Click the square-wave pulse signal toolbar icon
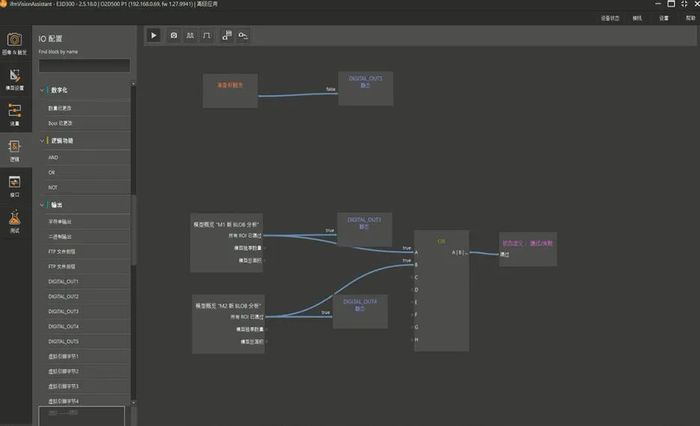The width and height of the screenshot is (700, 426). (207, 35)
